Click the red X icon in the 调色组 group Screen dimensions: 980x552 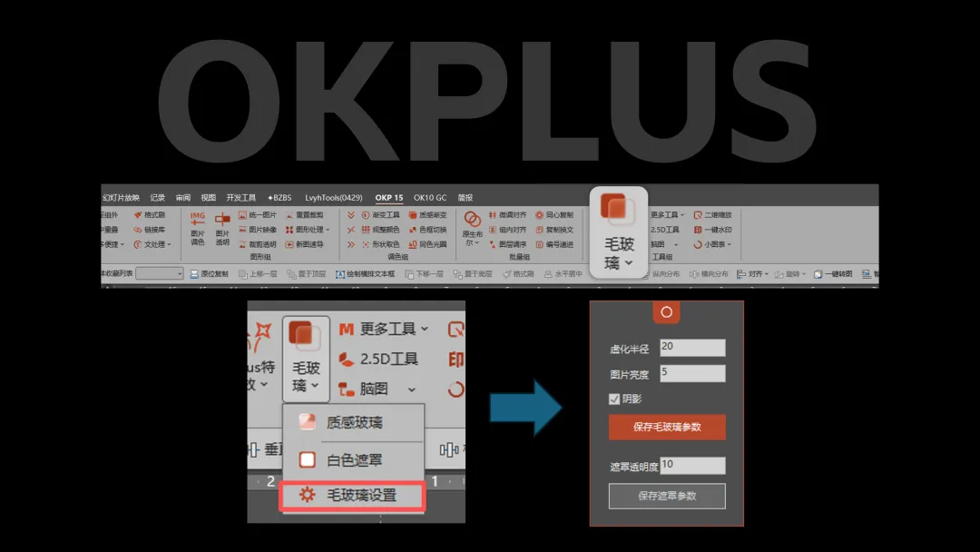click(351, 230)
